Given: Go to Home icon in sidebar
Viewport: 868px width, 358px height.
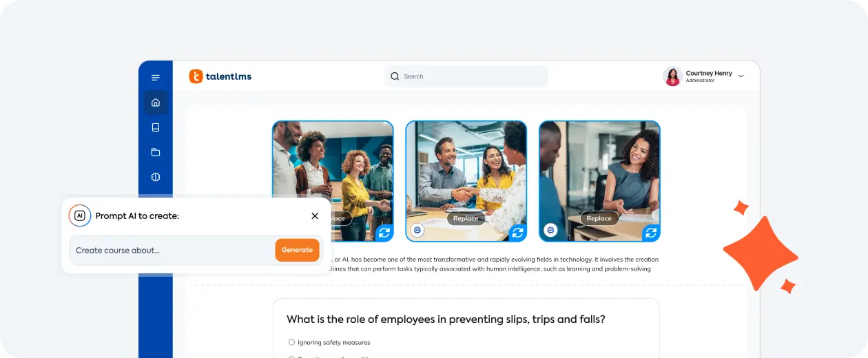Looking at the screenshot, I should [x=156, y=103].
